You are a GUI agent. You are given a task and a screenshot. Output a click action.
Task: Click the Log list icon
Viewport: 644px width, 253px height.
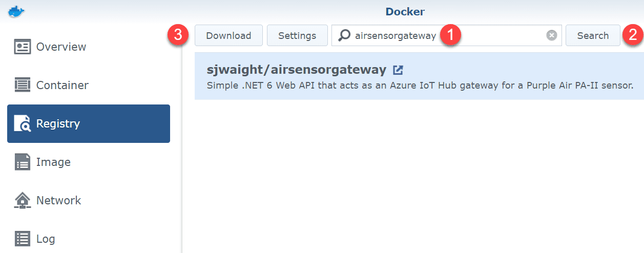(x=23, y=239)
